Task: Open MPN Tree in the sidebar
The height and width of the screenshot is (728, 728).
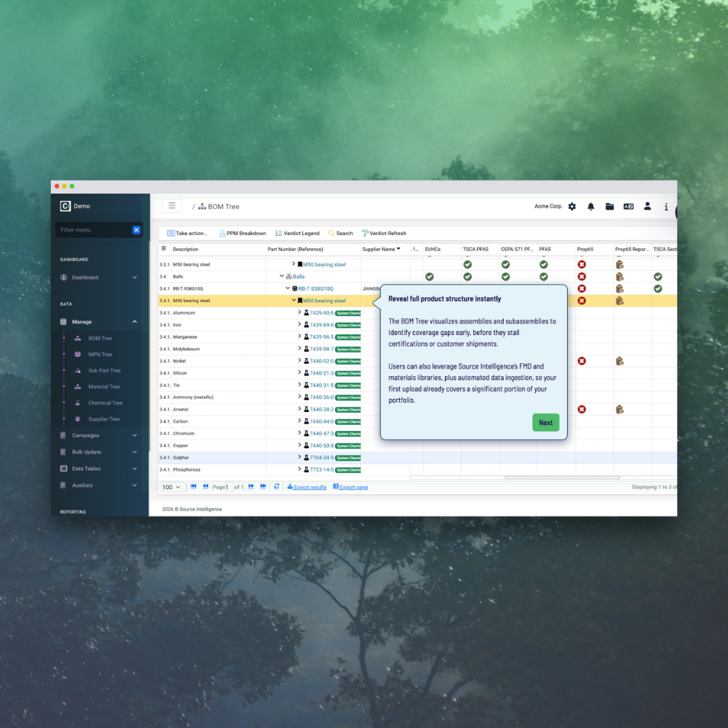Action: pyautogui.click(x=100, y=355)
